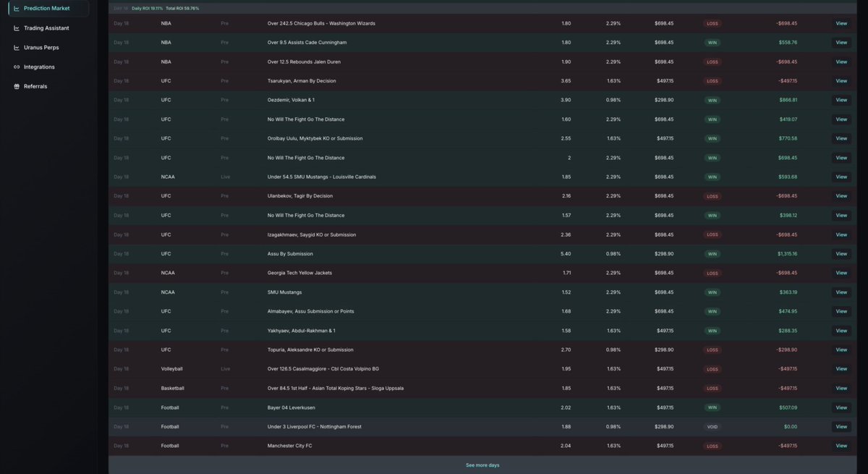Image resolution: width=868 pixels, height=474 pixels.
Task: Click odds 3.65 in Tsarukyan row
Action: point(566,81)
